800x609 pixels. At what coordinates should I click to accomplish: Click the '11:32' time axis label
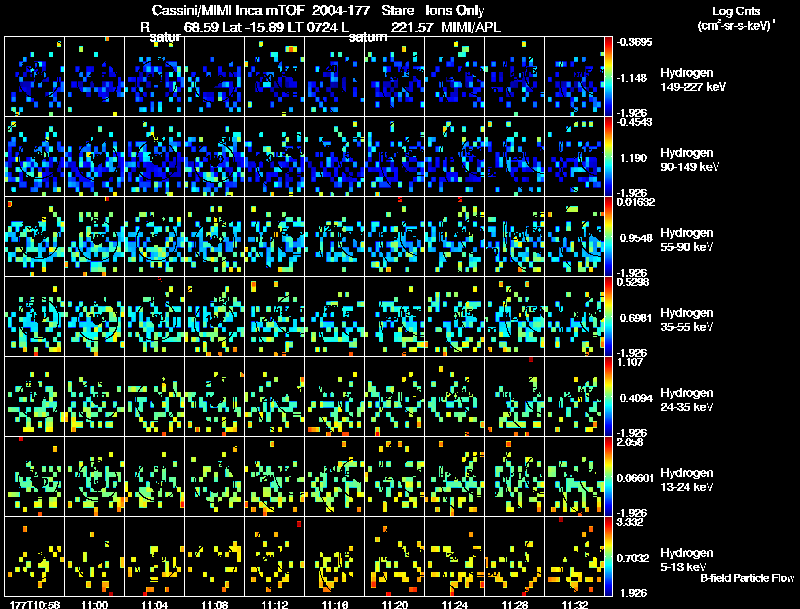click(x=575, y=604)
